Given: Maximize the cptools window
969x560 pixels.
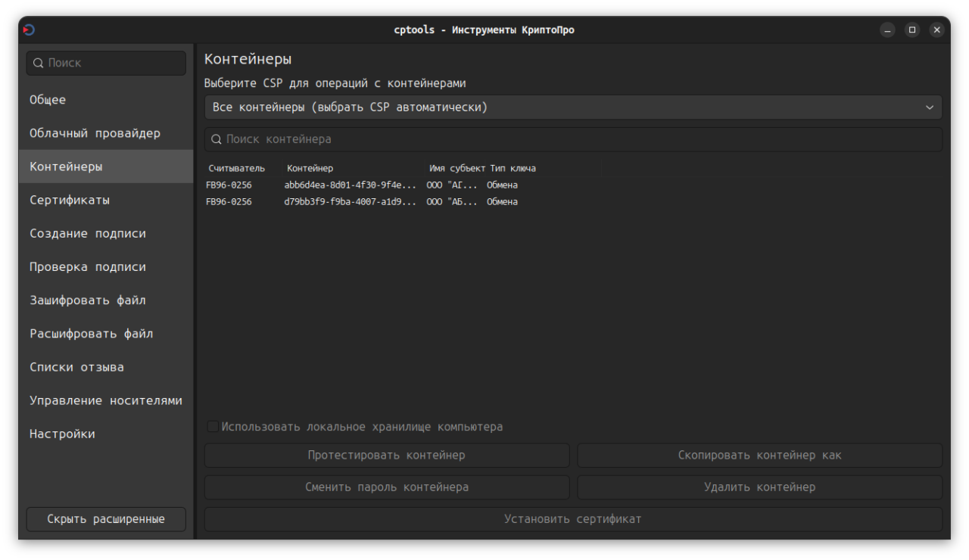Looking at the screenshot, I should [x=912, y=30].
